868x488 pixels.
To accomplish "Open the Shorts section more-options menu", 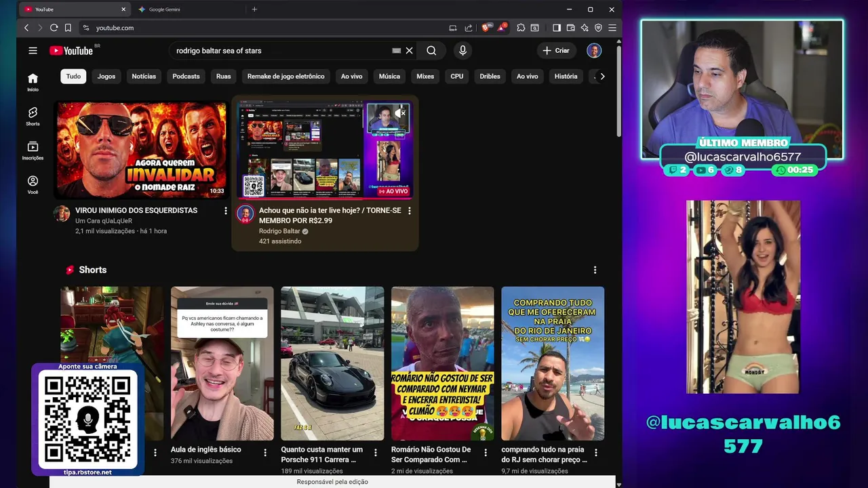I will [x=595, y=270].
